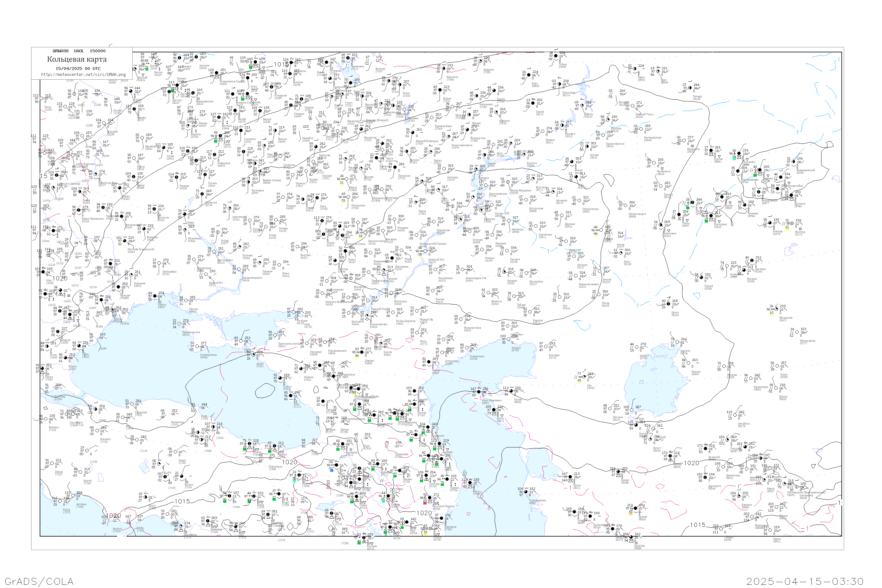Click the Туркменбаши station circle symbol
Viewport: 882px width, 588px height.
pyautogui.click(x=525, y=492)
